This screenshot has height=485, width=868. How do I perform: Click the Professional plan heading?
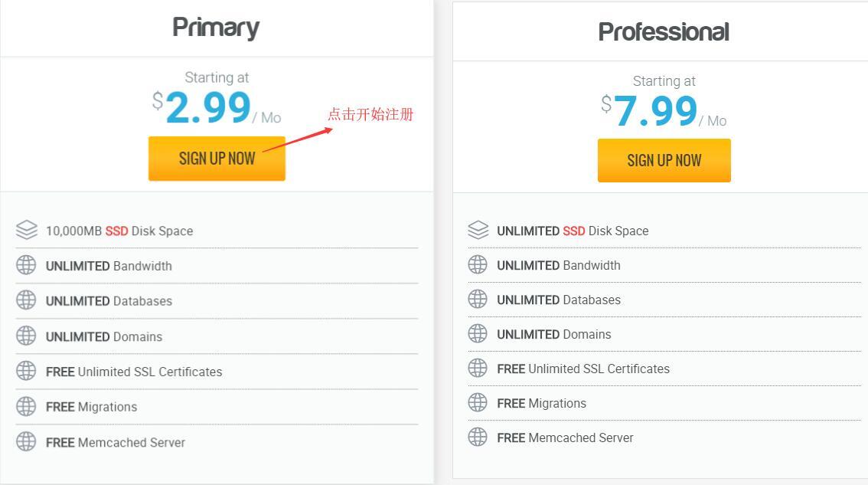pos(664,32)
